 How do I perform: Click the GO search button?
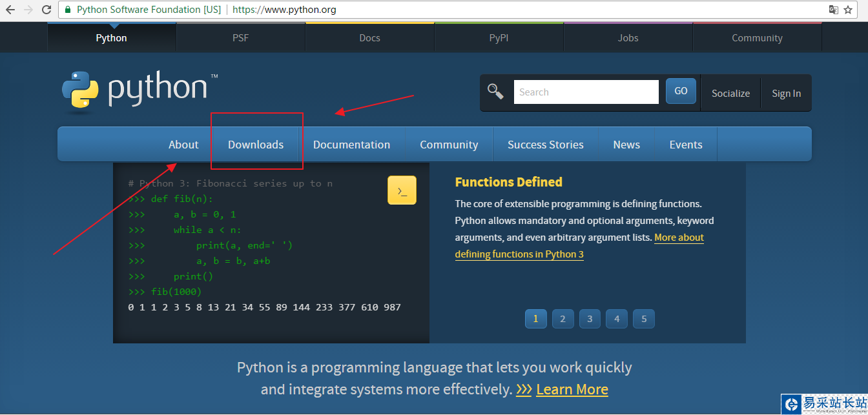681,91
